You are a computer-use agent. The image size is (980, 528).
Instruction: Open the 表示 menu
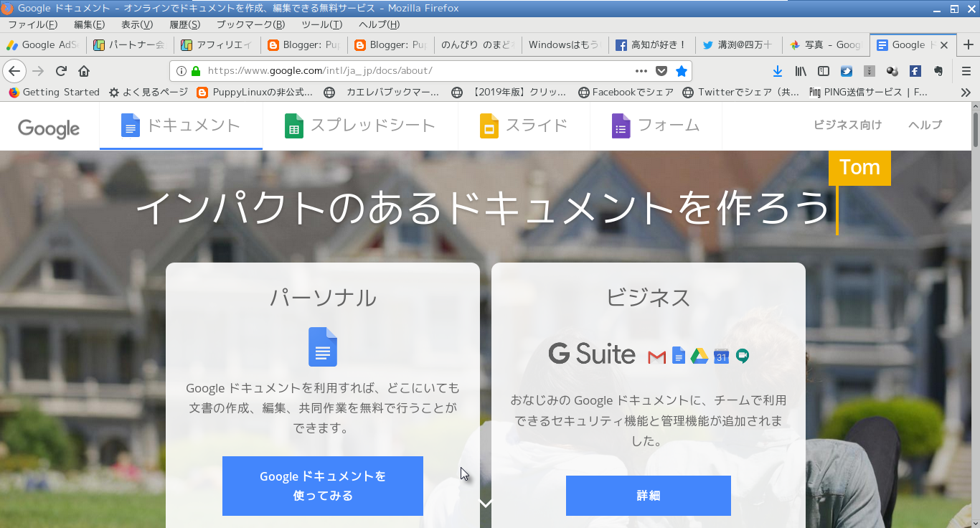(x=137, y=24)
